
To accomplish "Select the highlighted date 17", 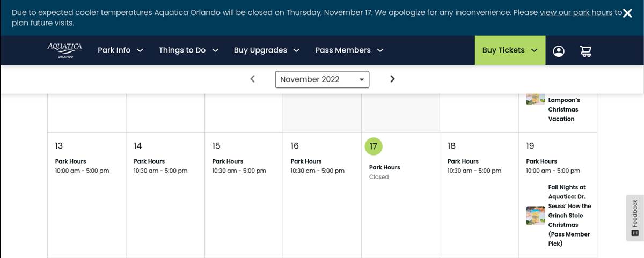I will (x=374, y=146).
